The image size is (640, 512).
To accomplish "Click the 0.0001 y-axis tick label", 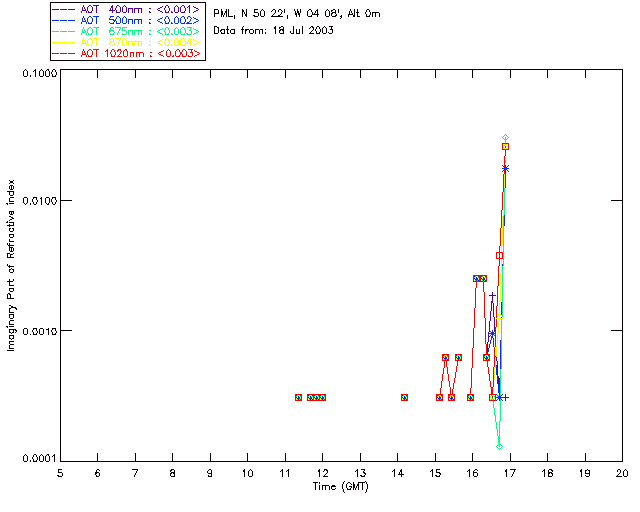I will click(x=40, y=459).
